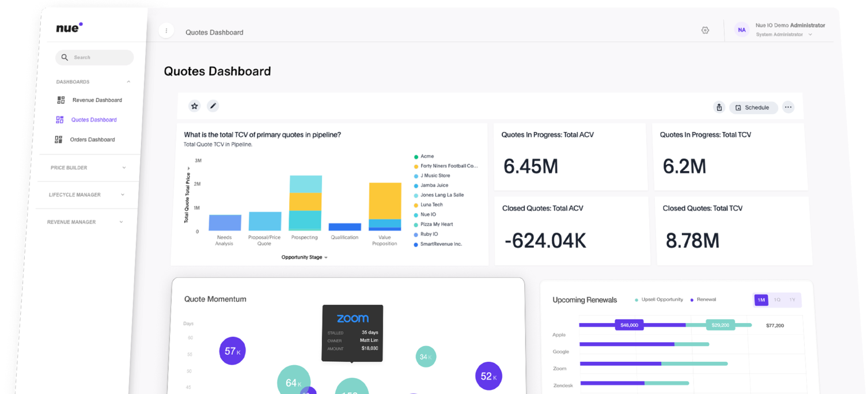The height and width of the screenshot is (394, 868).
Task: Click the share export icon
Action: [x=719, y=108]
